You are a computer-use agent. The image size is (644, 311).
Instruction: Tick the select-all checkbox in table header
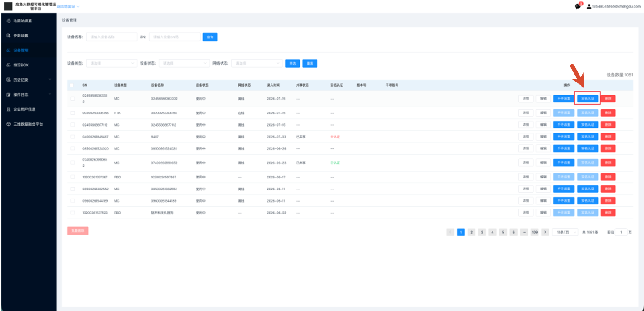(x=72, y=85)
